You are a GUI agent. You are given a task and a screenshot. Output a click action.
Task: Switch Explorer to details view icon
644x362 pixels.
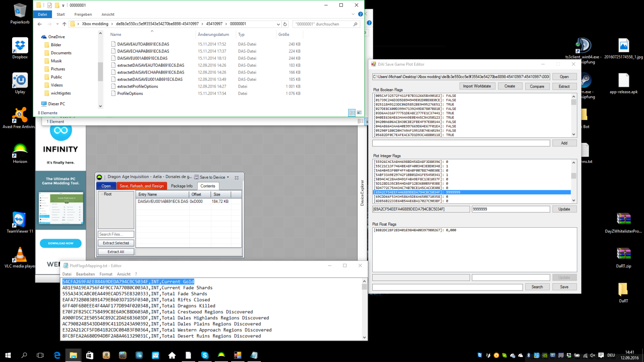(352, 113)
